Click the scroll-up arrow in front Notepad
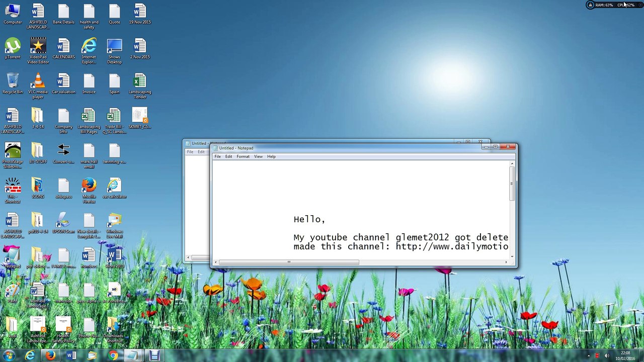The width and height of the screenshot is (644, 362). (x=512, y=163)
